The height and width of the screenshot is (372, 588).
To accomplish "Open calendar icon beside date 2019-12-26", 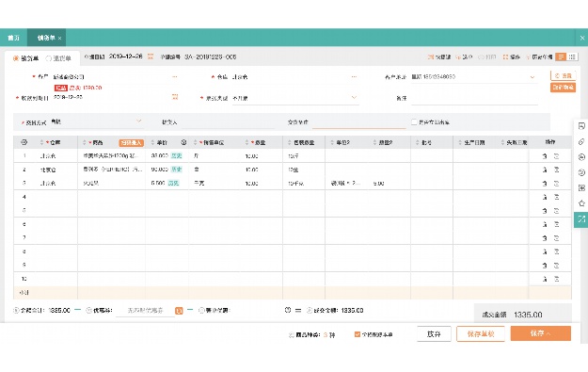I will 151,57.
